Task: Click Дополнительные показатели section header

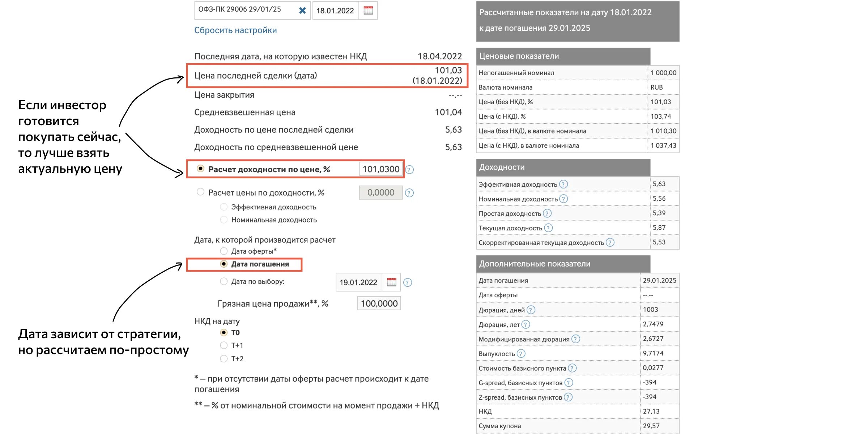Action: click(x=563, y=264)
